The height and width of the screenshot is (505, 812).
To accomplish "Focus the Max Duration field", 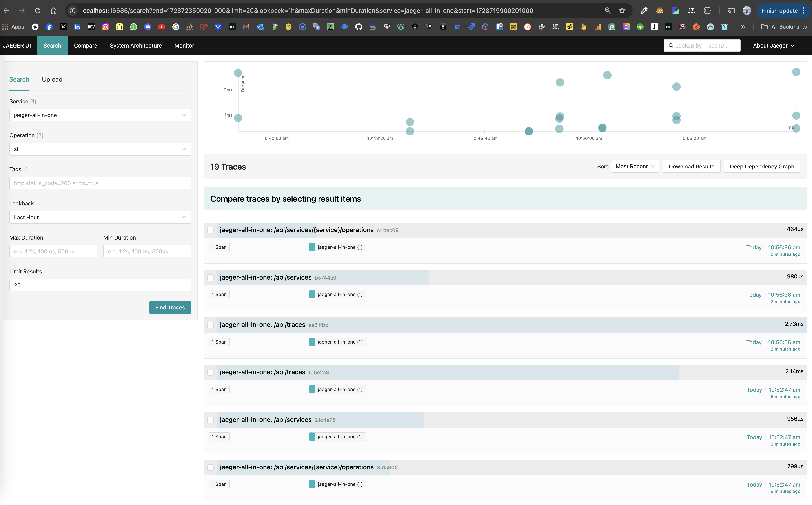I will point(53,251).
